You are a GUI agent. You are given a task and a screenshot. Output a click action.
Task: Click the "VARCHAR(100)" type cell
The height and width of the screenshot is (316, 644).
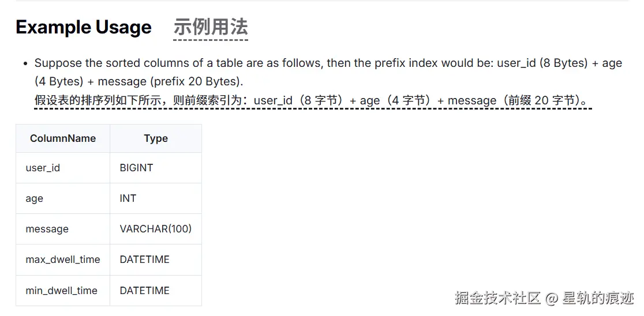pos(156,229)
